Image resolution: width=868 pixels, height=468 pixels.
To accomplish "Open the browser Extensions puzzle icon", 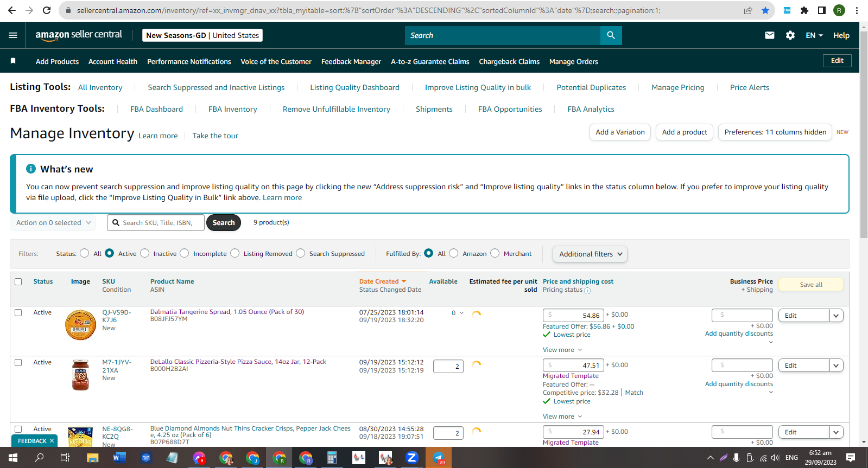I will tap(804, 10).
